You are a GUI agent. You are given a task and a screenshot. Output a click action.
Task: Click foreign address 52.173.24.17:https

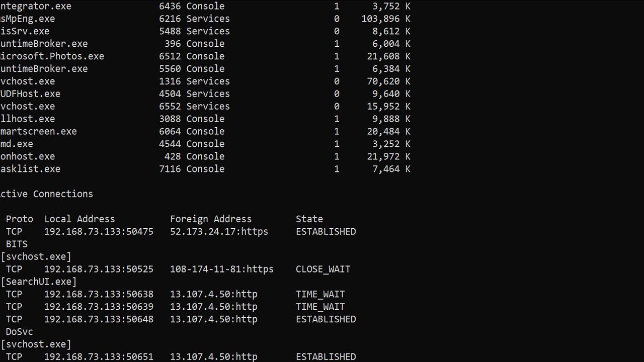219,232
